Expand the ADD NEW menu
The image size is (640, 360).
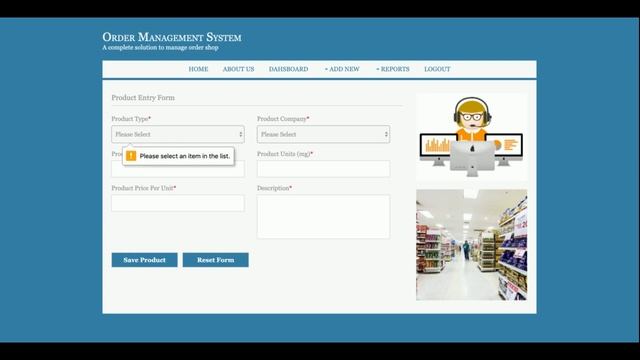(342, 69)
